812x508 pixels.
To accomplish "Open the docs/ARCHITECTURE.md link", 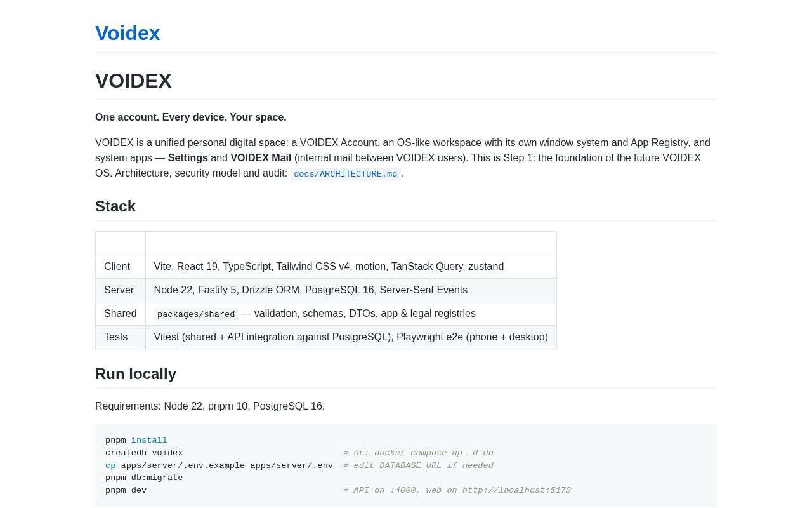I will pyautogui.click(x=346, y=174).
